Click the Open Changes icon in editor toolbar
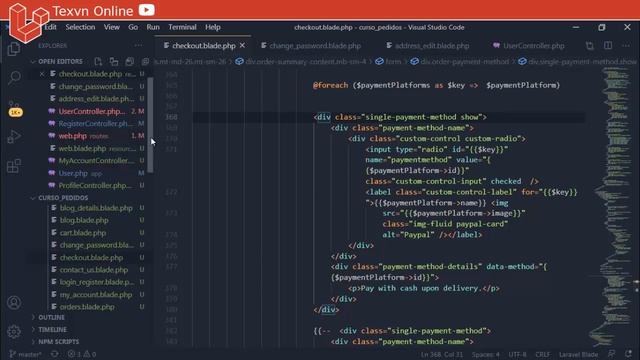 click(589, 46)
